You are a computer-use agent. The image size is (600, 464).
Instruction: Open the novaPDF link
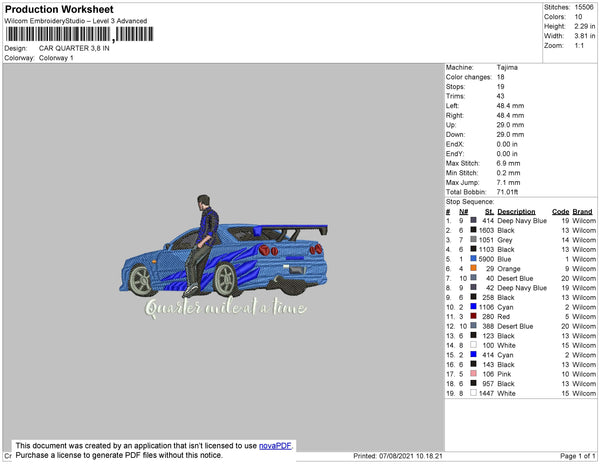pos(275,446)
